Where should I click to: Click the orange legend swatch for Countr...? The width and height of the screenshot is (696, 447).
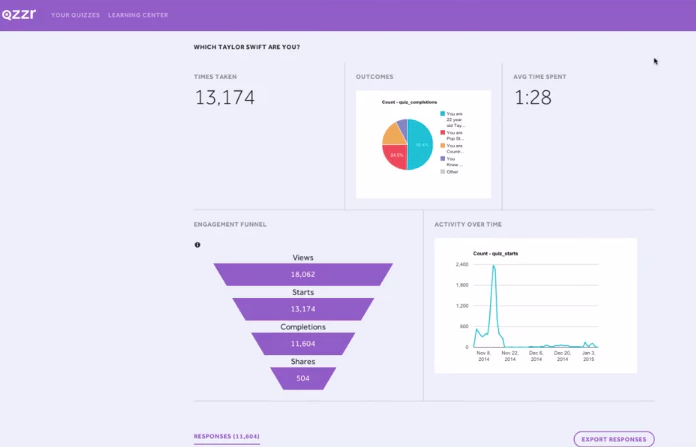click(443, 146)
